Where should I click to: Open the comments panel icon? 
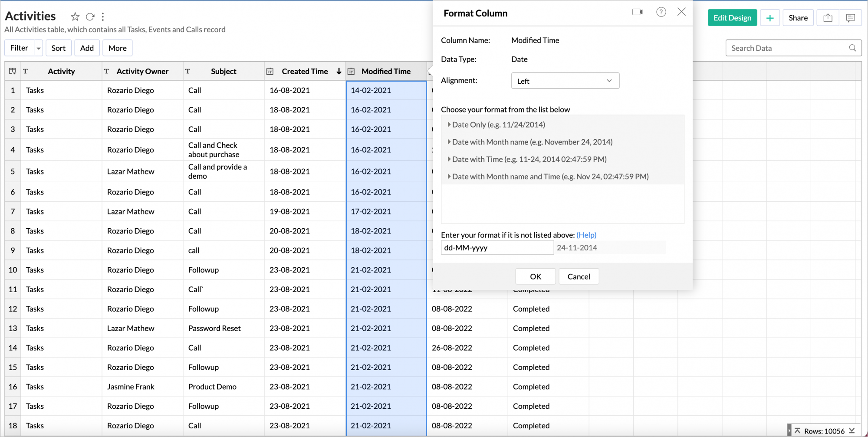(x=850, y=17)
